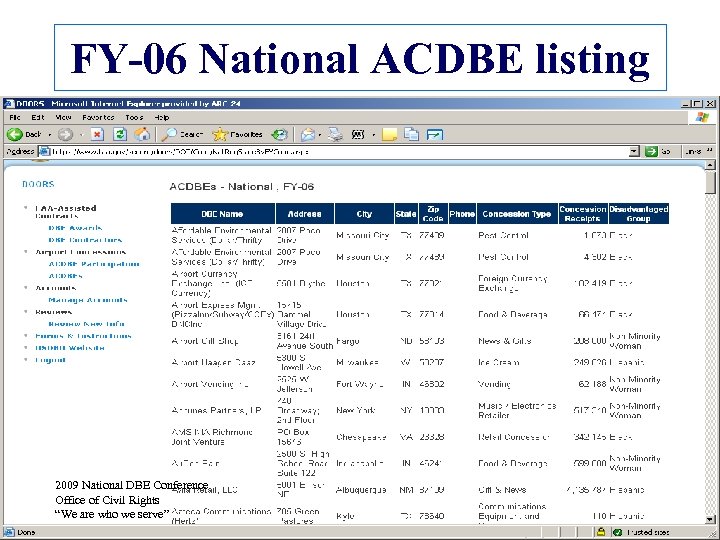This screenshot has height=540, width=720.
Task: Click the copy pages toolbar icon
Action: click(411, 134)
